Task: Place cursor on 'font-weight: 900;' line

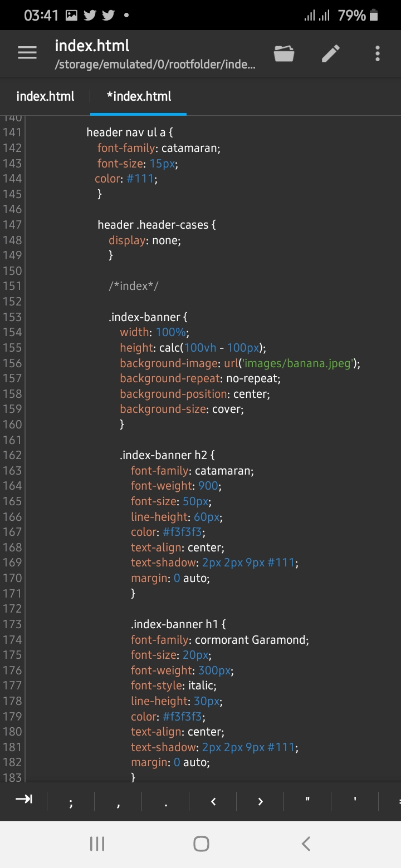Action: point(176,486)
